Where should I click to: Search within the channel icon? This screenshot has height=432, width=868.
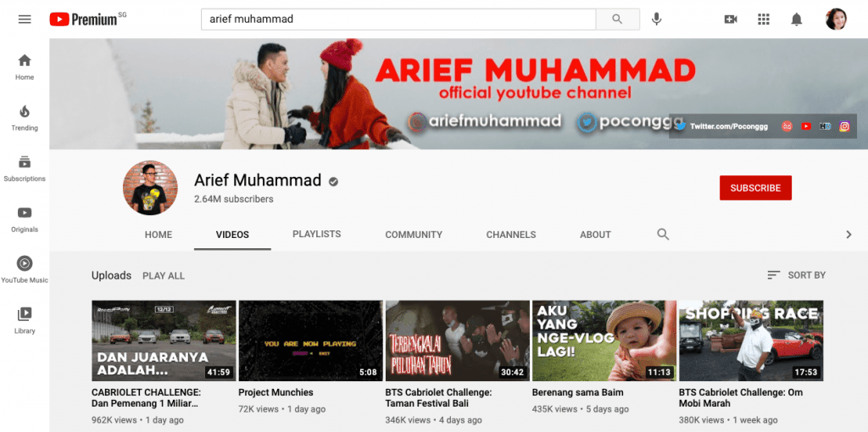tap(663, 235)
